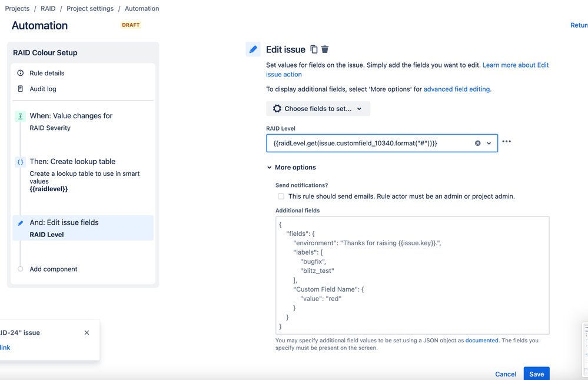Click the Add component circle marker

20,269
